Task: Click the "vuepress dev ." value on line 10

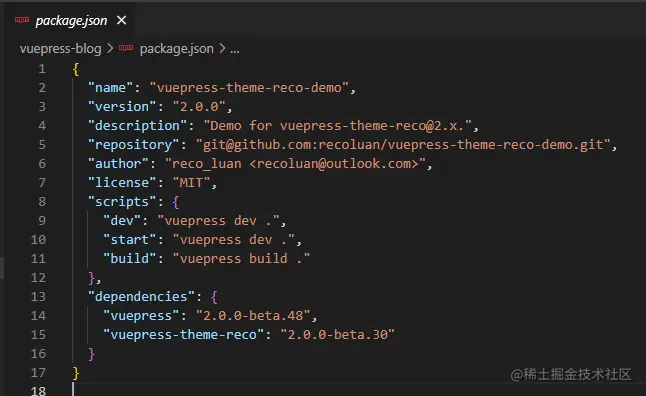Action: click(x=234, y=239)
